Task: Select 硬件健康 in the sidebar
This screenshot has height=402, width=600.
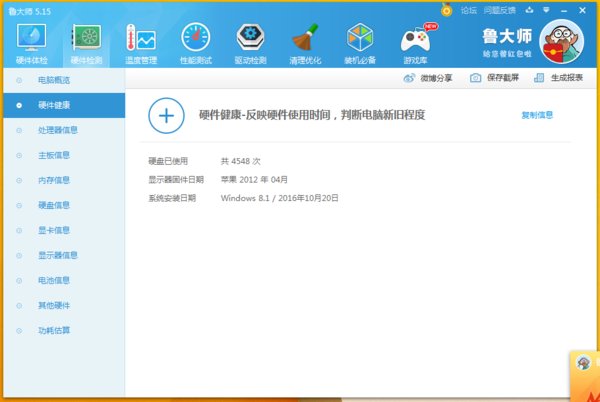Action: (64, 105)
